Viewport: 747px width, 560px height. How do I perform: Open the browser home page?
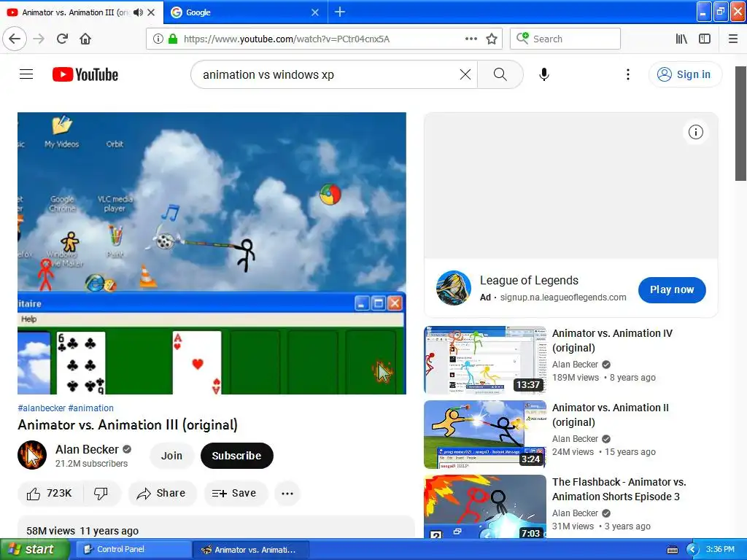coord(85,39)
